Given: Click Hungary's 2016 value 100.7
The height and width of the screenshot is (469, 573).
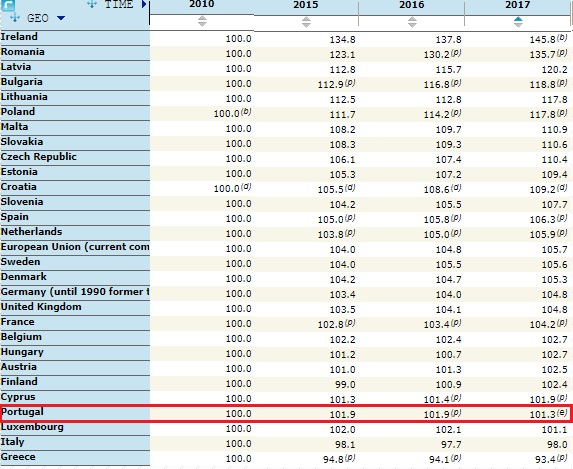Looking at the screenshot, I should pyautogui.click(x=448, y=355).
